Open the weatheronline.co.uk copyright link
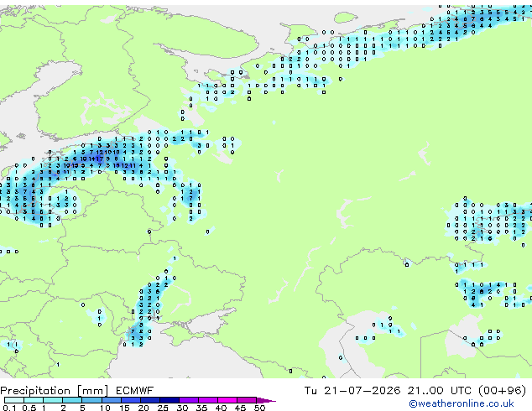 point(461,403)
